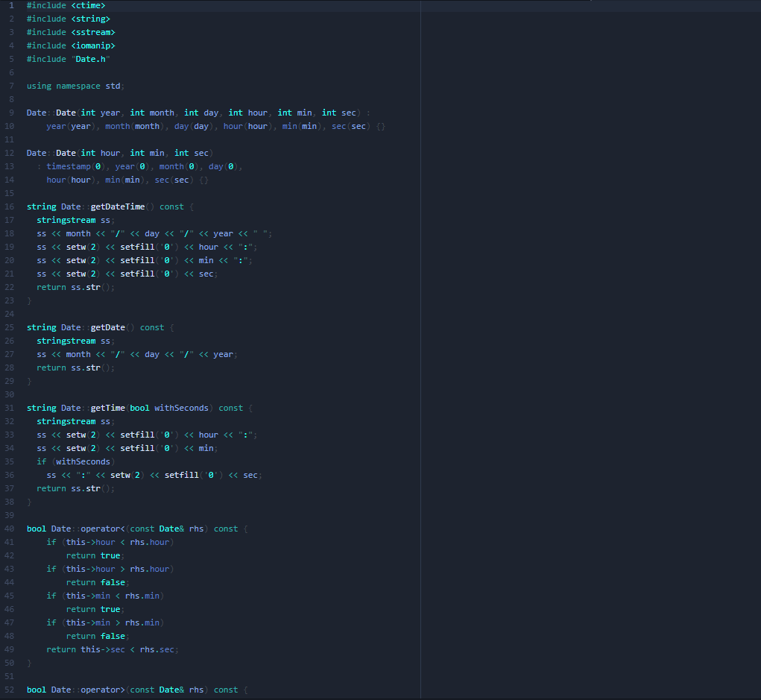Image resolution: width=761 pixels, height=700 pixels.
Task: Click 'if (this->hour > rhs.hour)' condition
Action: (x=110, y=569)
